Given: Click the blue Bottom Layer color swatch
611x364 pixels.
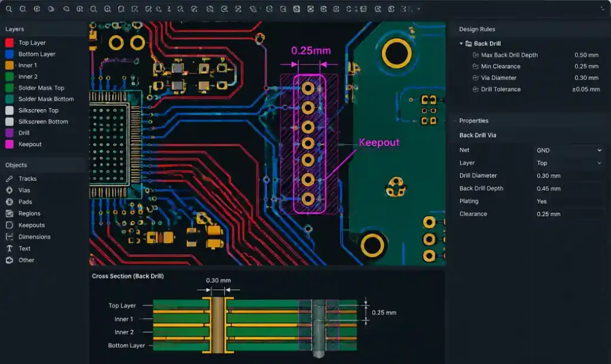Looking at the screenshot, I should click(10, 54).
